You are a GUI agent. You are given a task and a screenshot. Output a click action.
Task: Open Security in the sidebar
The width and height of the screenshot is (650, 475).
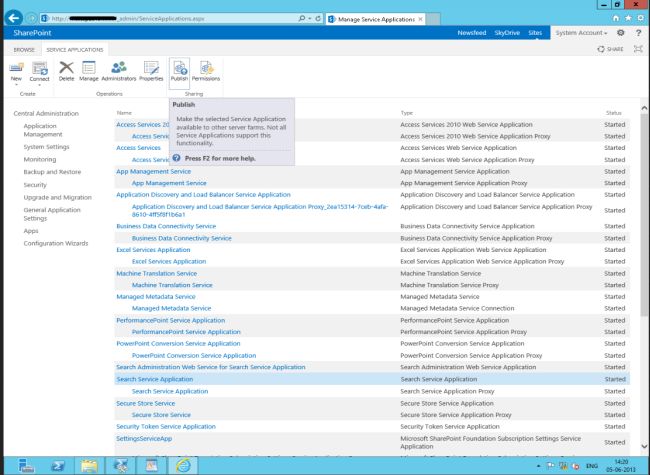point(35,185)
